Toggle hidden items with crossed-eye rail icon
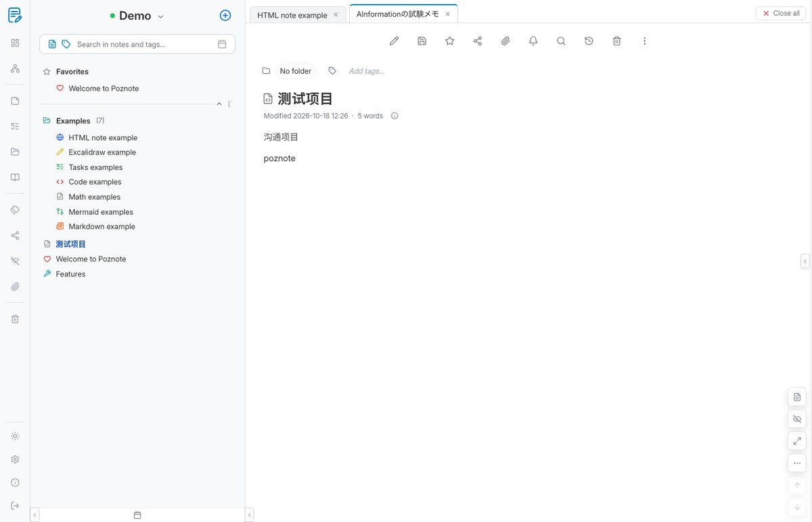 [x=15, y=261]
